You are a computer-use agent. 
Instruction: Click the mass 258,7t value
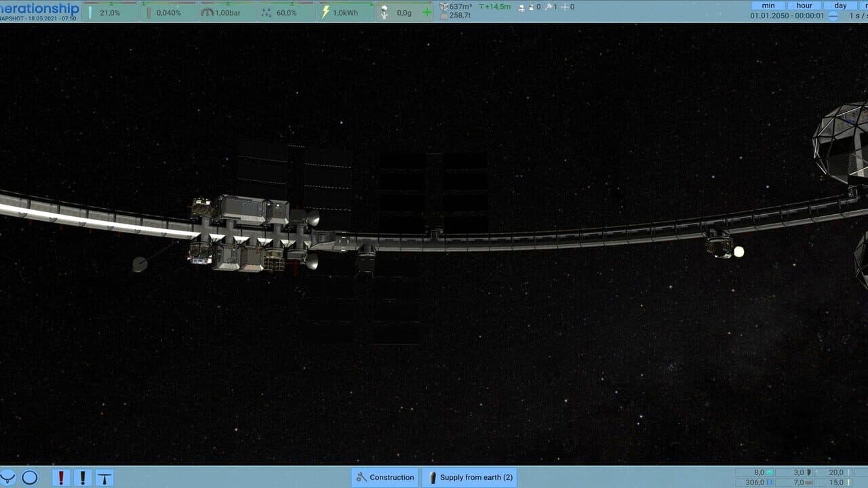click(x=460, y=16)
